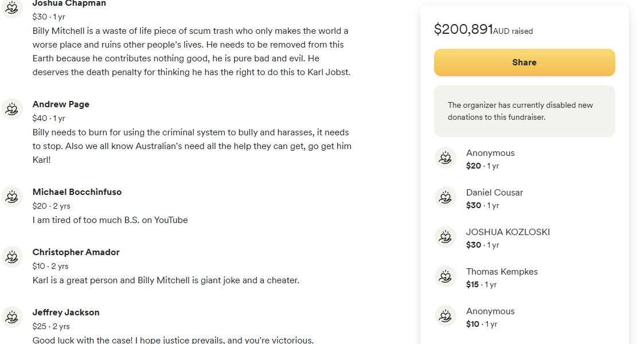
Task: Click Jeffrey Jackson's donor avatar icon
Action: pos(11,317)
